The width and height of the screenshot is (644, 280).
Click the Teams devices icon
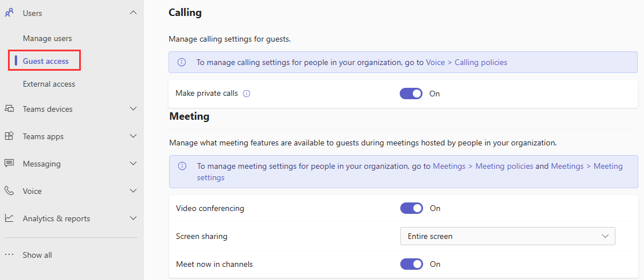9,109
